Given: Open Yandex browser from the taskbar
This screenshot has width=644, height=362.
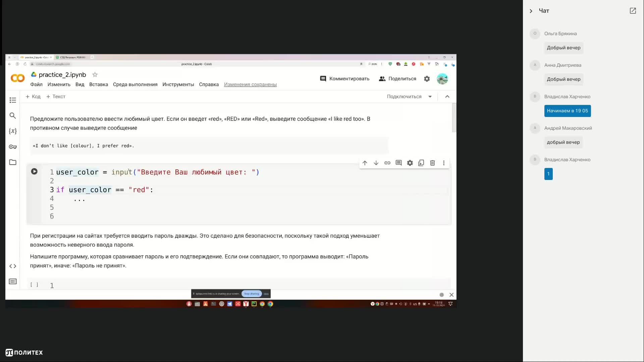Looking at the screenshot, I should pyautogui.click(x=246, y=304).
